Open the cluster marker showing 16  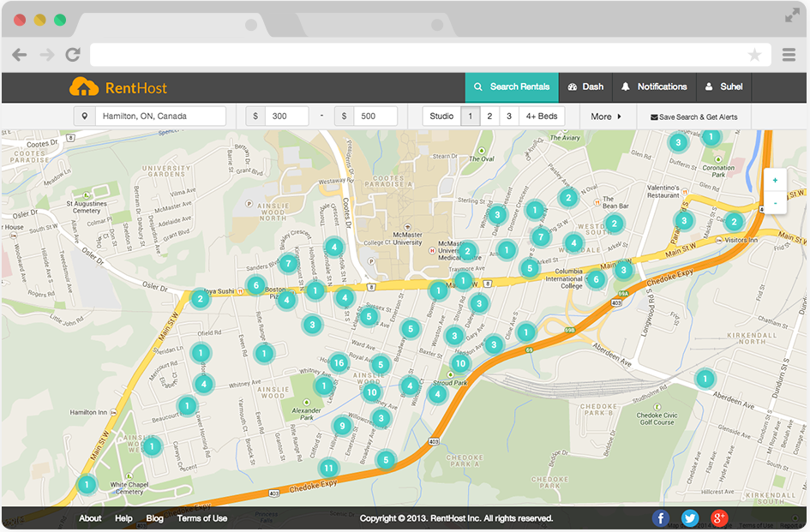pyautogui.click(x=339, y=363)
